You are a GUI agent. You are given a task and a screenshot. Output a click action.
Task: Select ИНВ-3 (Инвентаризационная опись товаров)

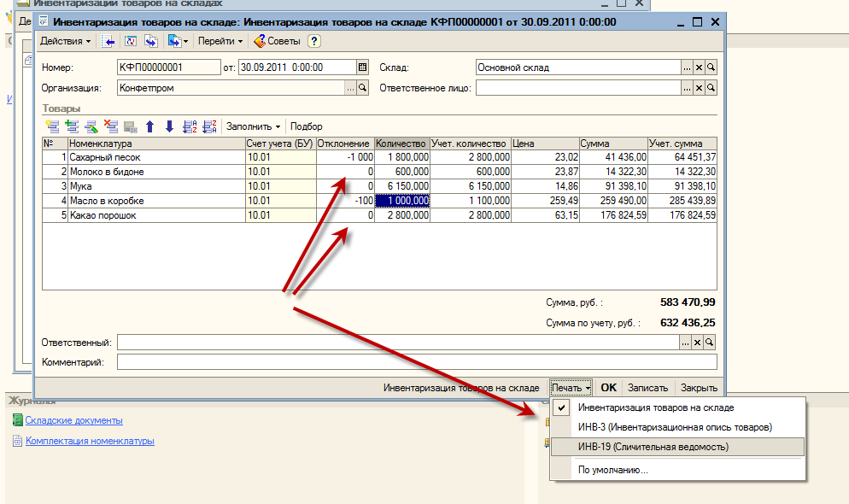click(663, 427)
